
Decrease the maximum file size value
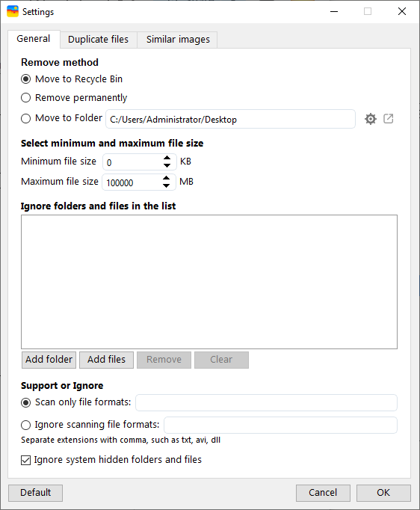pos(167,185)
